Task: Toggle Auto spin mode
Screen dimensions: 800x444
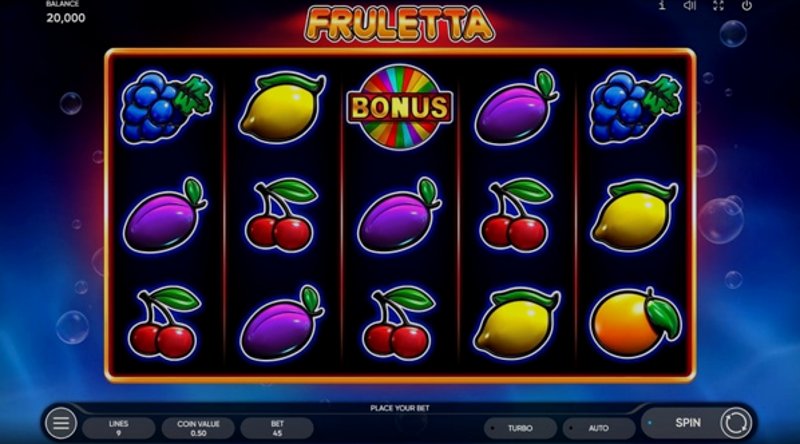Action: [599, 428]
